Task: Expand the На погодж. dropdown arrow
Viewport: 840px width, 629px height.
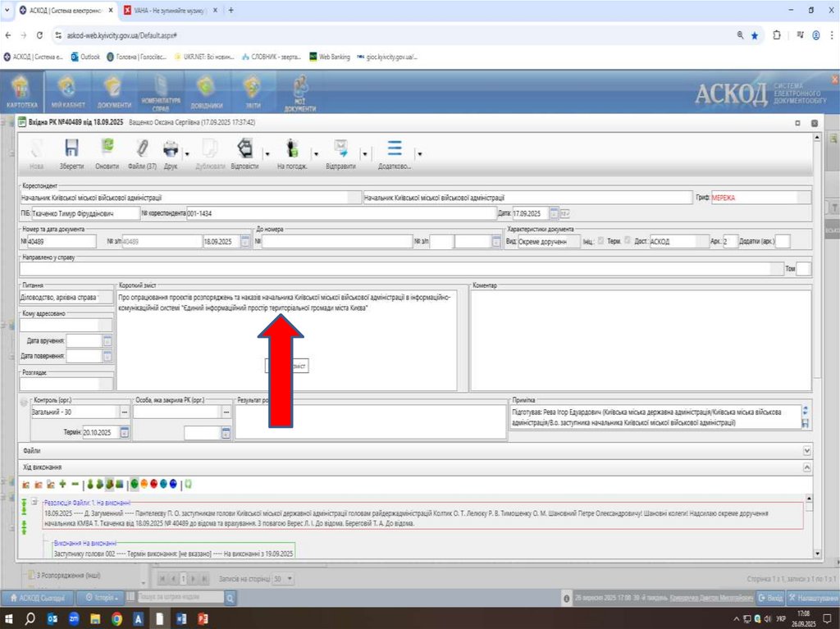Action: [316, 154]
